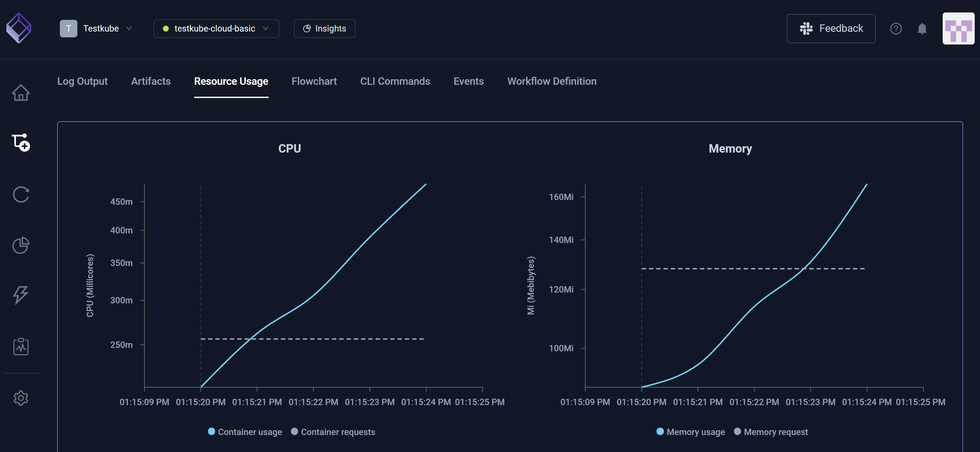
Task: Toggle Container usage legend series
Action: tap(245, 432)
